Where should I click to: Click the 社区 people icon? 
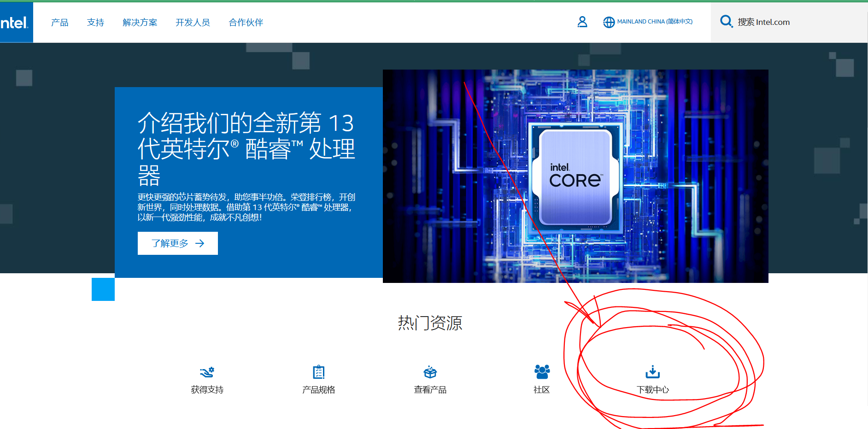[542, 371]
